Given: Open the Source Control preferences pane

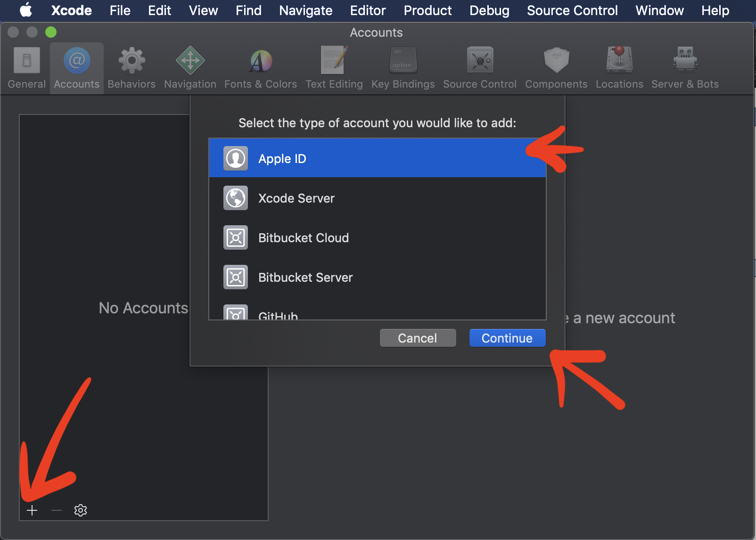Looking at the screenshot, I should click(x=480, y=68).
